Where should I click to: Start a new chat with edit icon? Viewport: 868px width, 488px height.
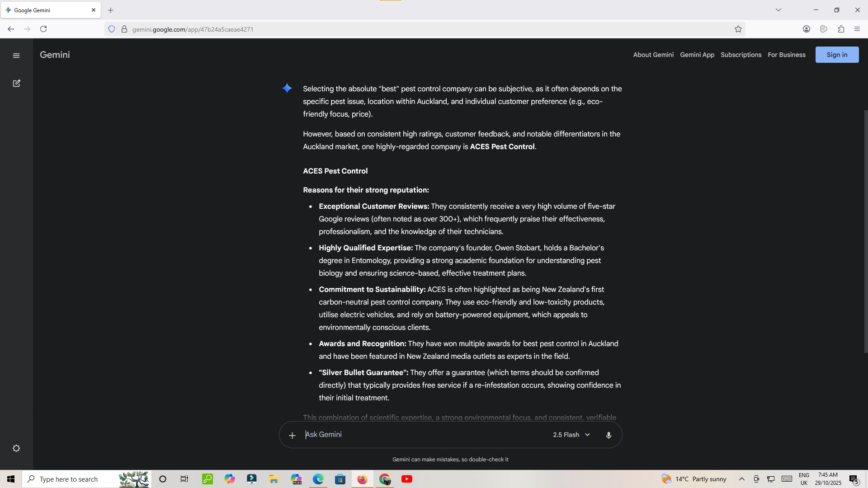click(16, 84)
